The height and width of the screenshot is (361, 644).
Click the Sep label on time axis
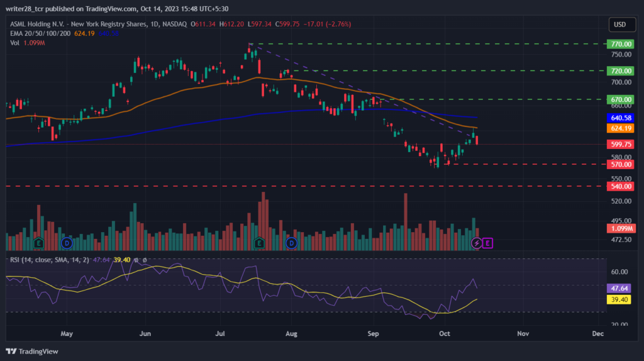click(x=373, y=333)
